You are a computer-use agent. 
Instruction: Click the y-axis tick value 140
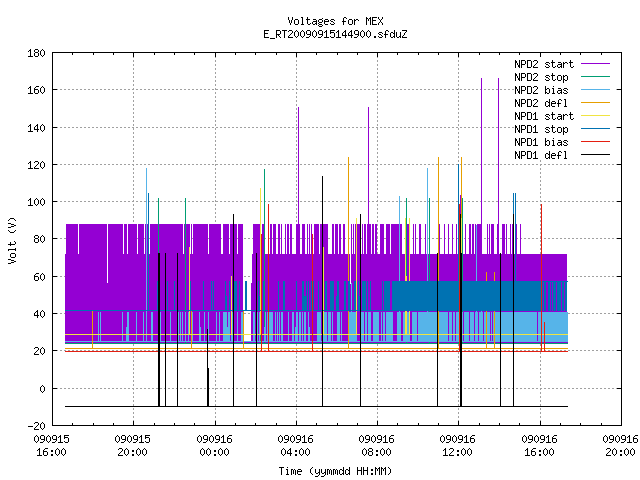point(36,128)
